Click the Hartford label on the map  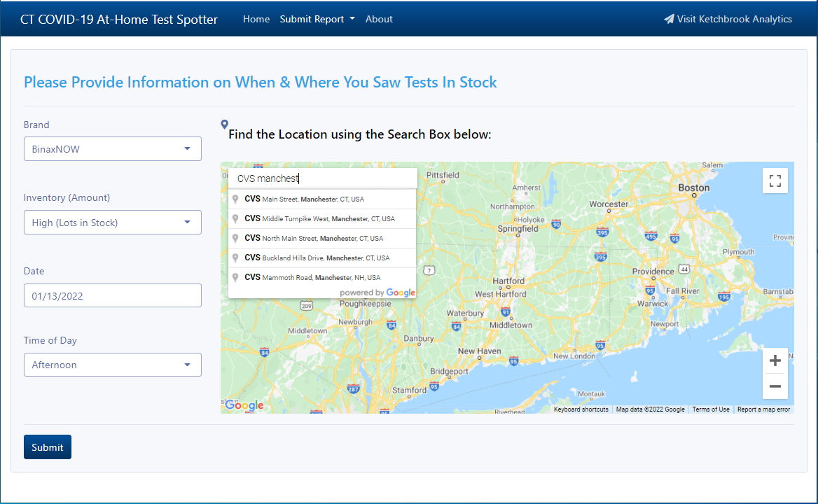pos(508,281)
